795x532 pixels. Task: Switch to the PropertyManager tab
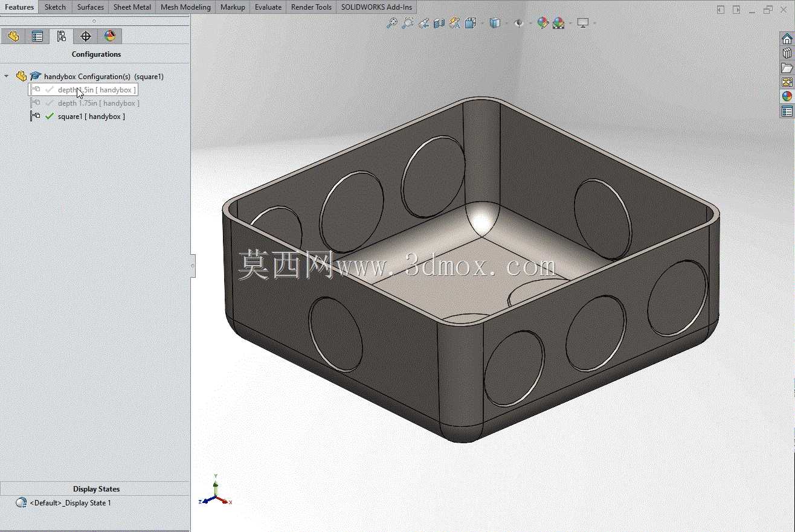(37, 36)
